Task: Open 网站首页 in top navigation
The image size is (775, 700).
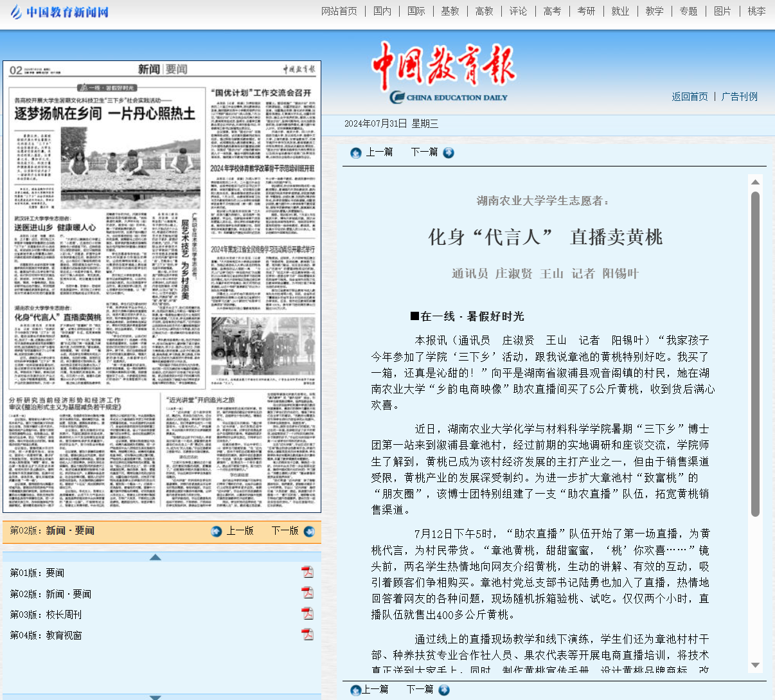Action: tap(339, 11)
